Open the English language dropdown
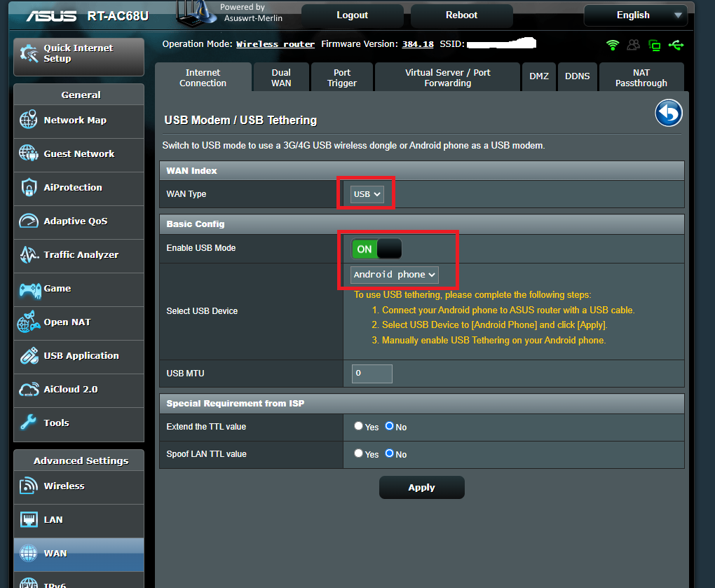 coord(636,15)
